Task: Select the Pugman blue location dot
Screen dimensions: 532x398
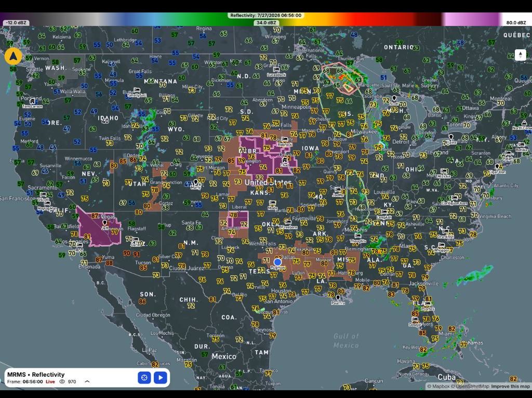Action: pyautogui.click(x=277, y=262)
